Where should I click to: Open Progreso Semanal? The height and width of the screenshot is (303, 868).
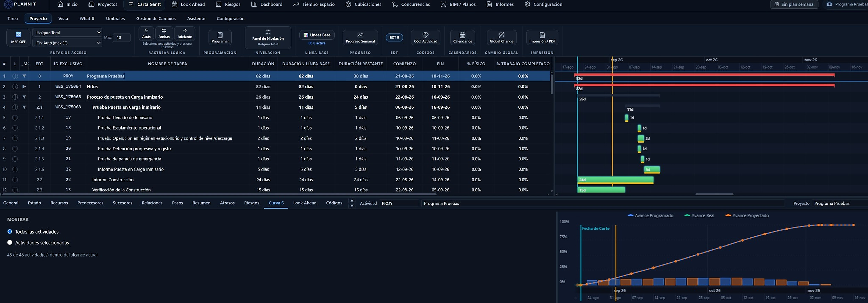coord(360,37)
